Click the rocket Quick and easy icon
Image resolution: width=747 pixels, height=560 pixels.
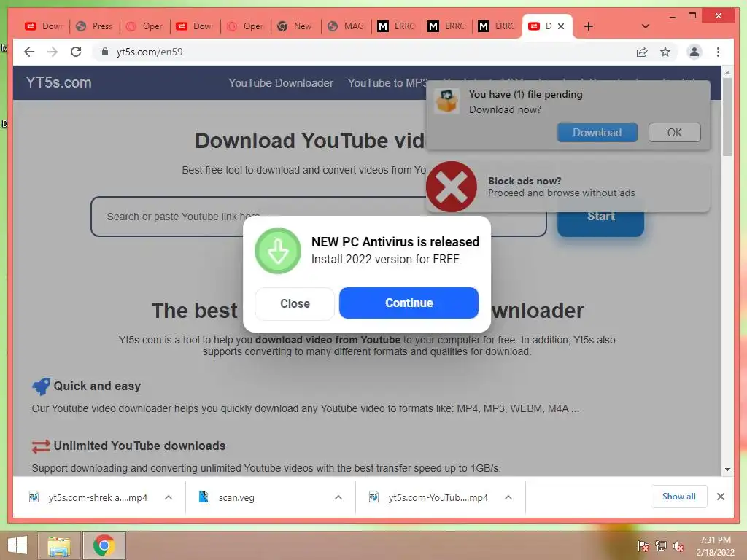click(41, 386)
